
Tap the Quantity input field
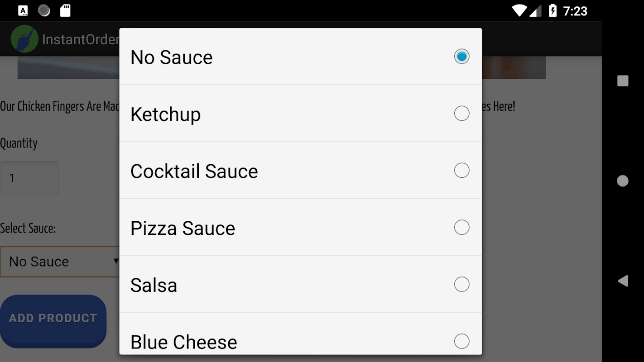[29, 178]
